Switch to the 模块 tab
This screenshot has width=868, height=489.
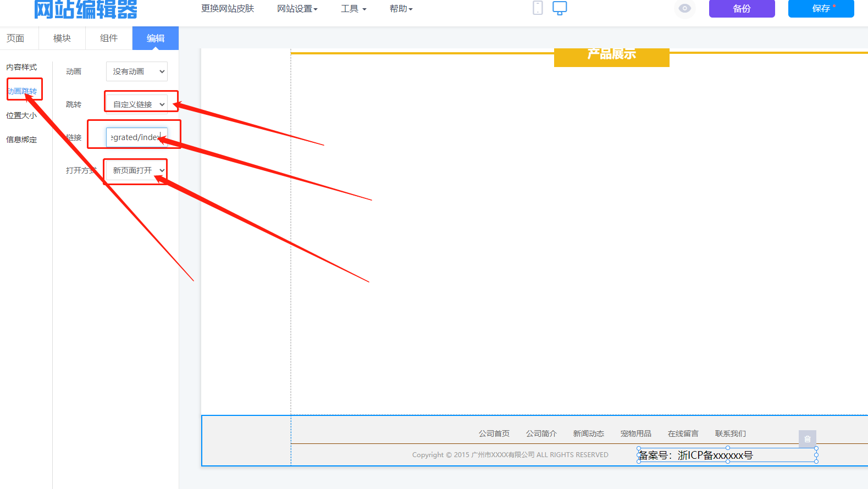tap(62, 38)
